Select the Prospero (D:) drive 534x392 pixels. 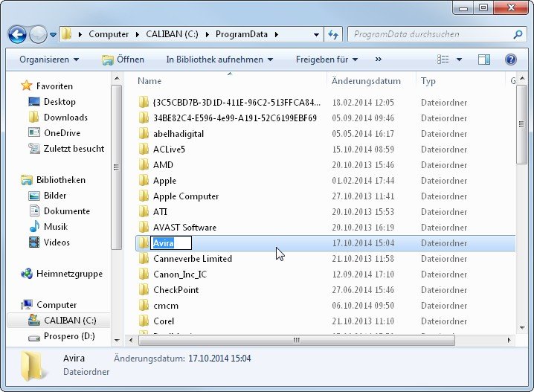pyautogui.click(x=69, y=336)
